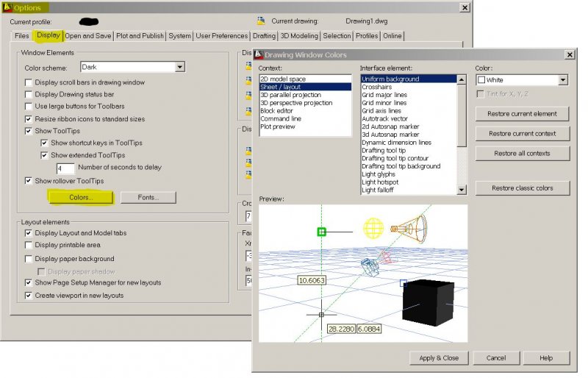Click the yellow light glyph in preview
The width and height of the screenshot is (588, 378).
(x=375, y=227)
